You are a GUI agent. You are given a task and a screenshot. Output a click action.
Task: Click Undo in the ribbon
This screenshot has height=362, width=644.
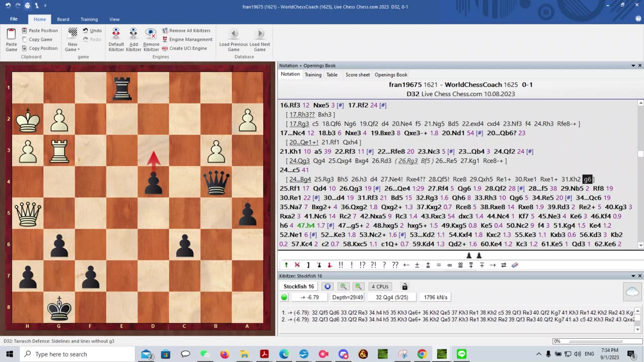92,31
